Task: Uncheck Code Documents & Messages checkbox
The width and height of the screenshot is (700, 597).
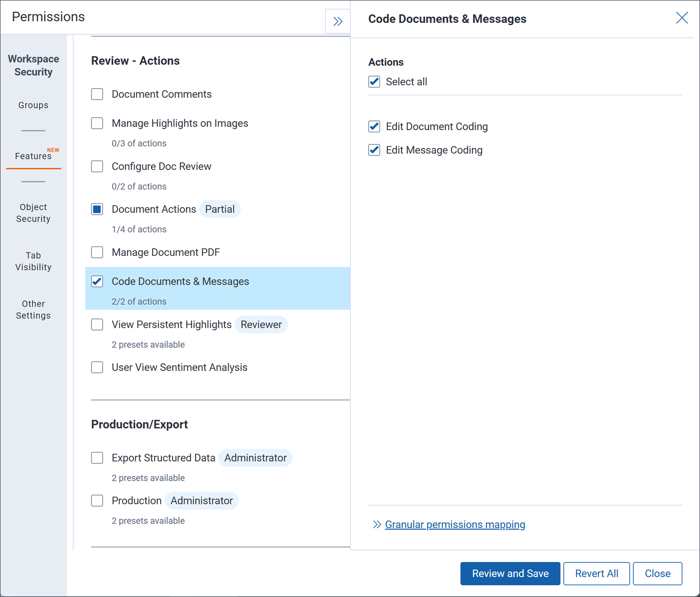Action: click(97, 281)
